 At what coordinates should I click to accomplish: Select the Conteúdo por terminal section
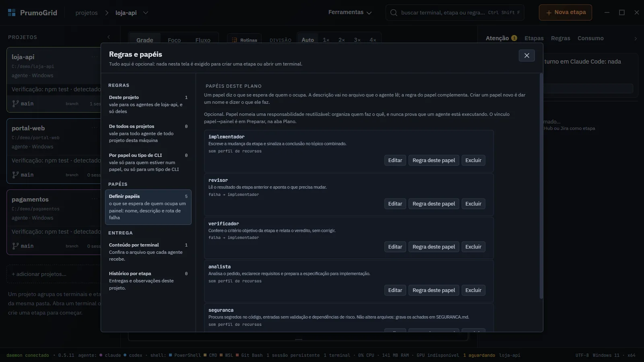[x=148, y=252]
